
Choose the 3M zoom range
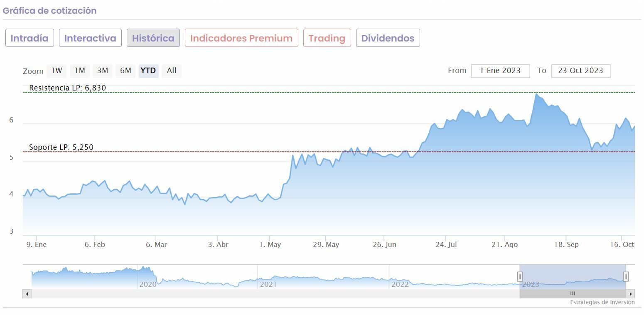click(x=103, y=71)
